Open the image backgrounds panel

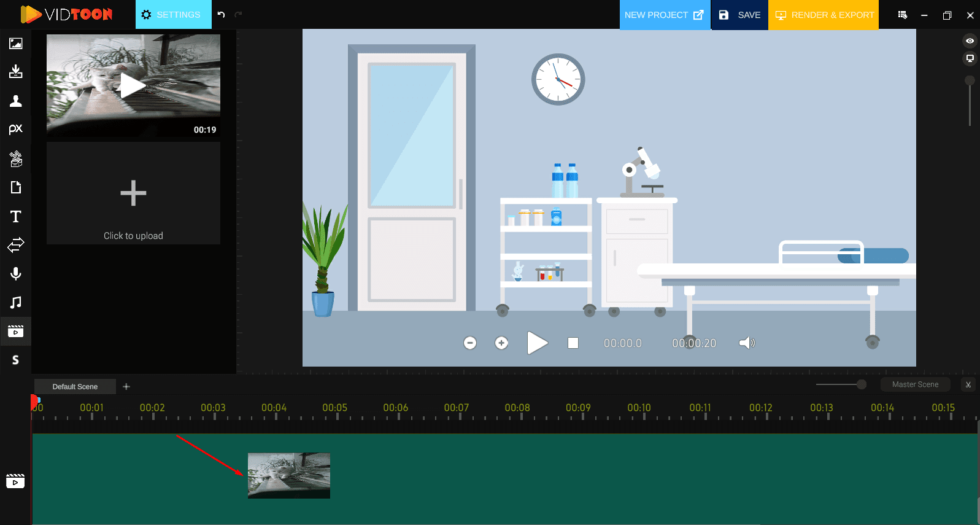pos(16,44)
